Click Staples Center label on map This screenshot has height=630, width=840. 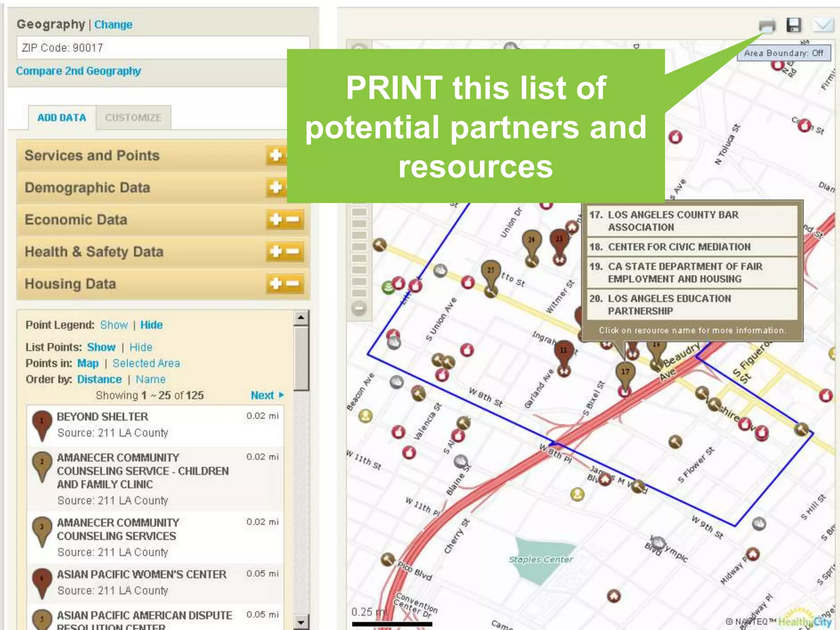(x=541, y=559)
